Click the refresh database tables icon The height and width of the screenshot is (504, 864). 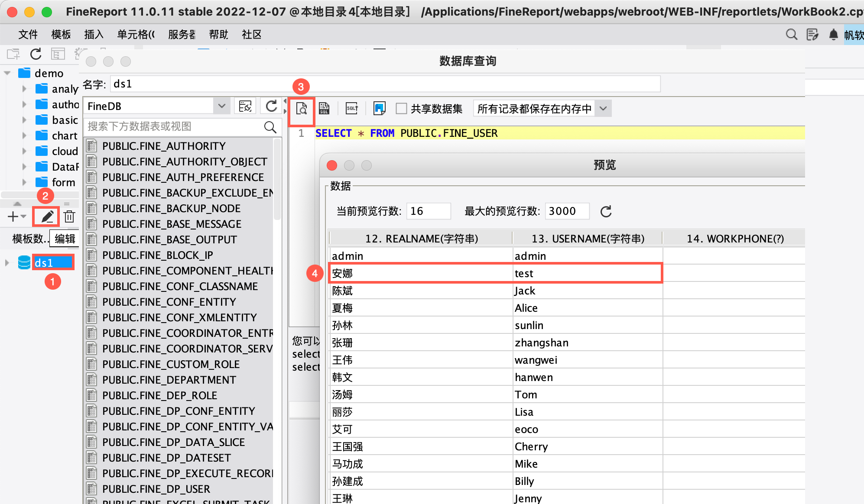271,106
